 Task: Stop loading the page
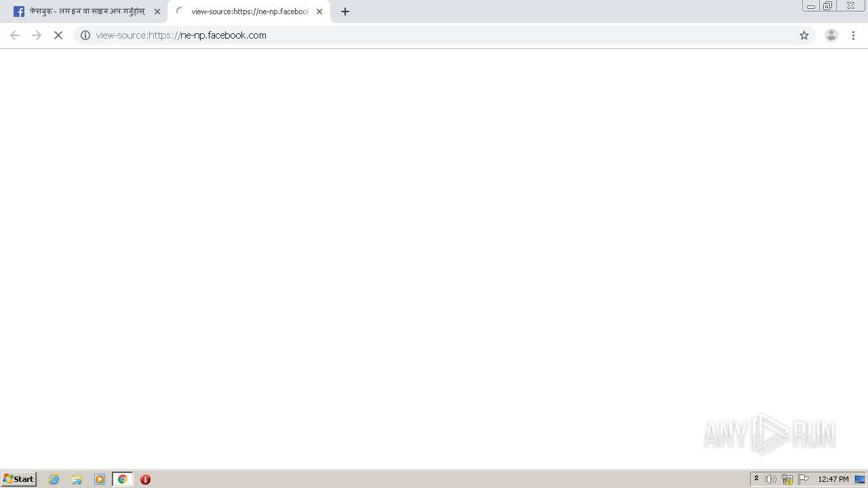tap(58, 35)
